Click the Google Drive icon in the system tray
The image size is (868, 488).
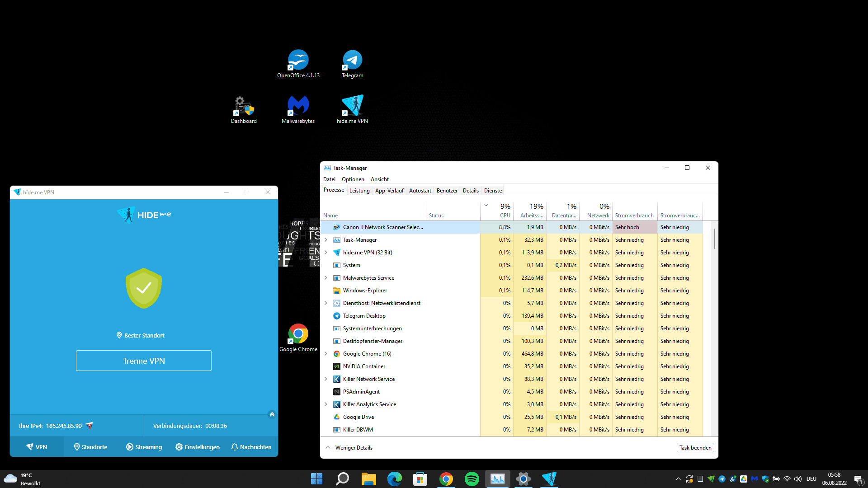point(744,479)
